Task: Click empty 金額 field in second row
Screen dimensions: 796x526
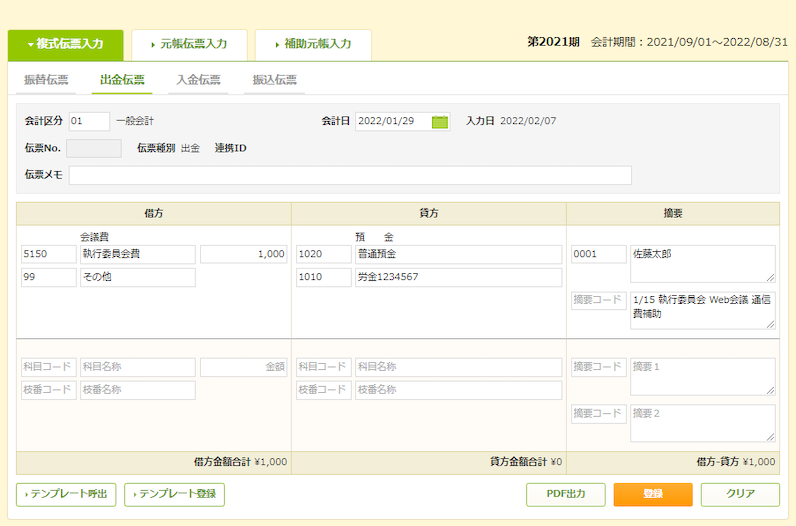Action: (245, 367)
